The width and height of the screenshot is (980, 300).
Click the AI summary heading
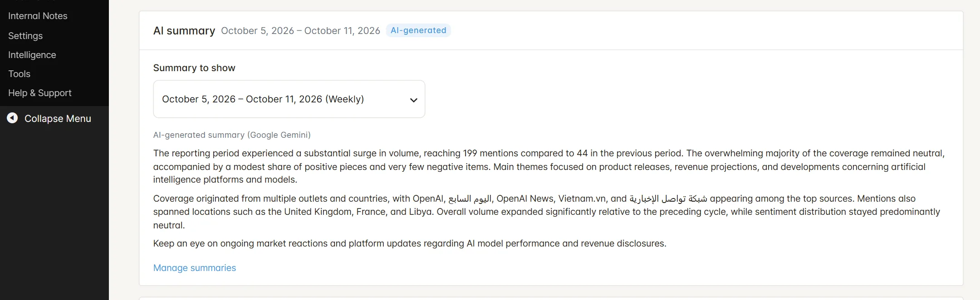pyautogui.click(x=184, y=31)
